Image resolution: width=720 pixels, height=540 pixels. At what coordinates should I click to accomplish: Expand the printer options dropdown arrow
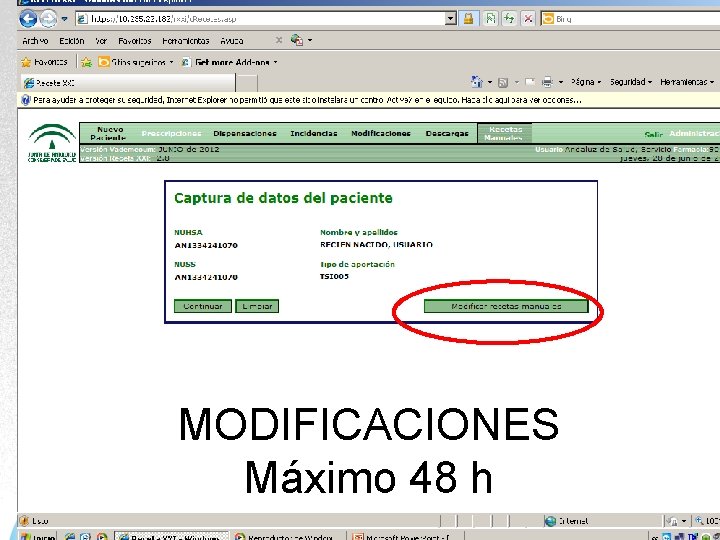pos(561,82)
